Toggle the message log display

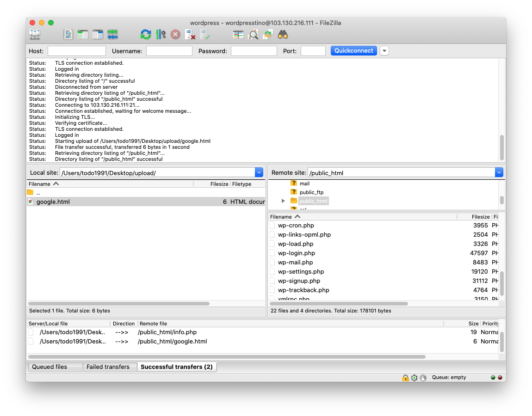pyautogui.click(x=68, y=35)
